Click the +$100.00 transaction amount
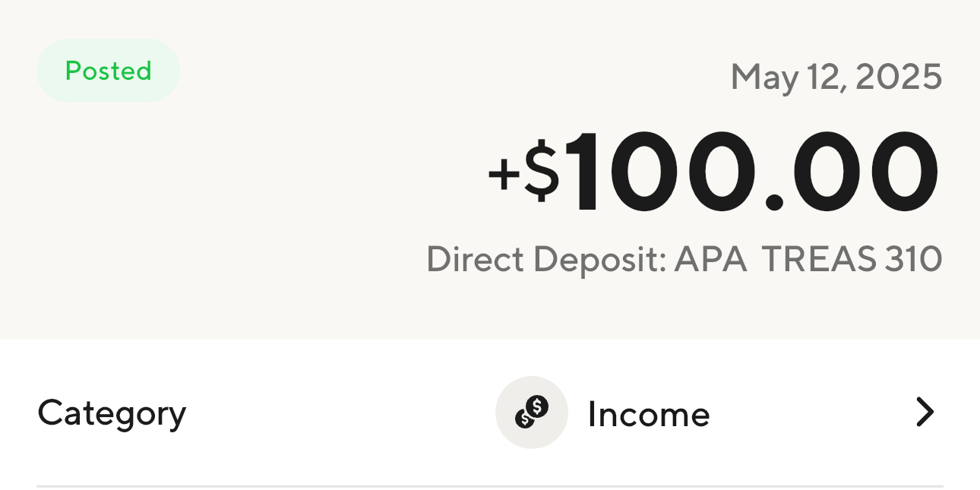 coord(714,173)
